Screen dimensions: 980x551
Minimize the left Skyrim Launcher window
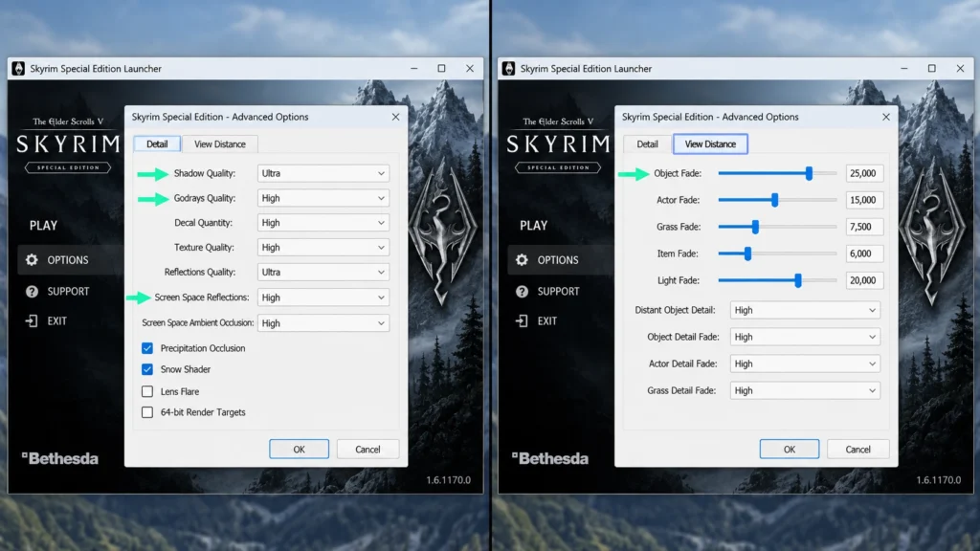pyautogui.click(x=413, y=69)
